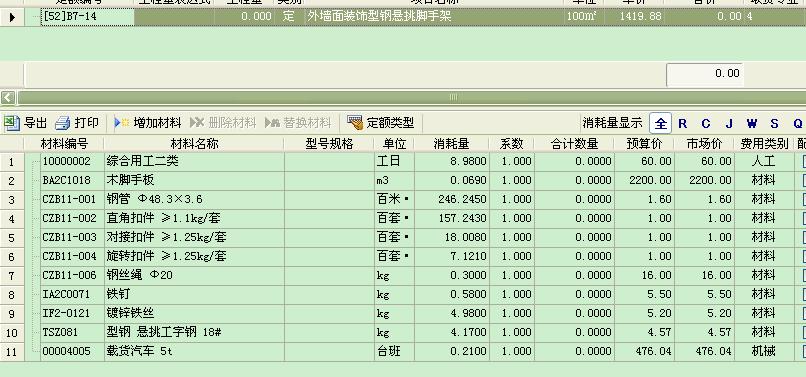Image resolution: width=806 pixels, height=377 pixels.
Task: Click the 载货汽车 5t material name
Action: tap(140, 352)
